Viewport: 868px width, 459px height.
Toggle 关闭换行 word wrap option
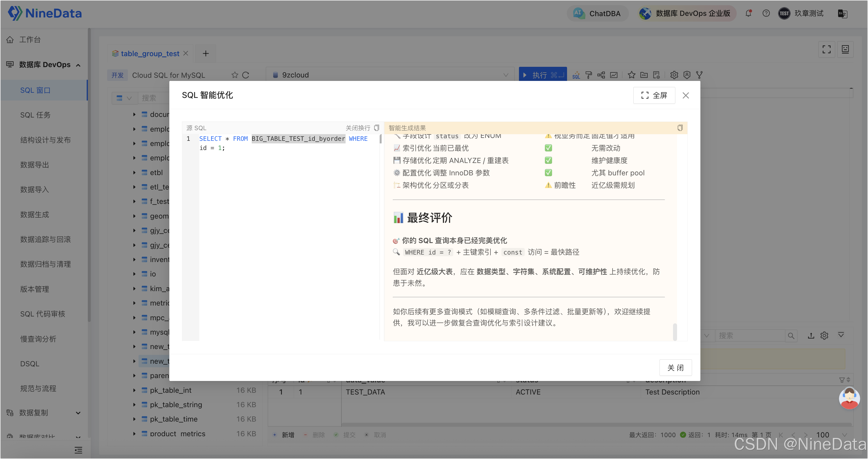(358, 128)
